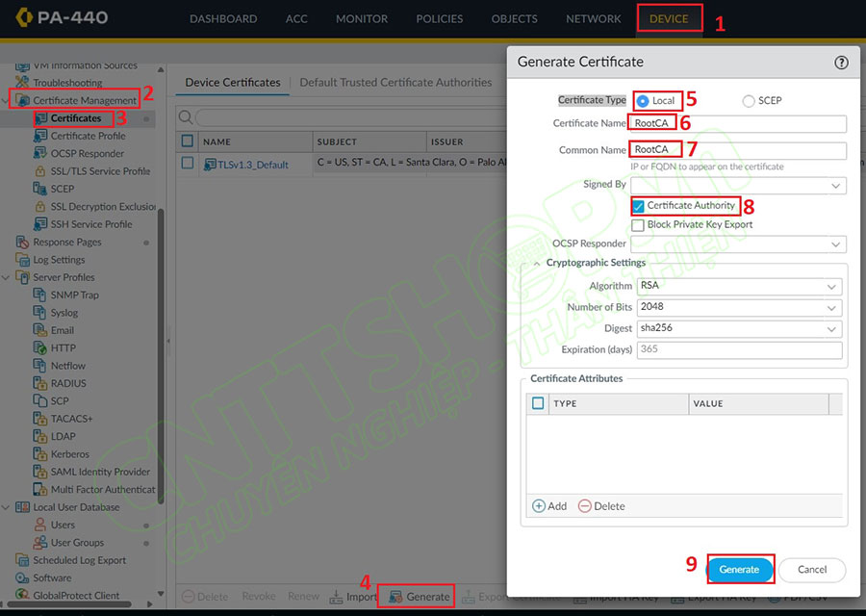The height and width of the screenshot is (616, 866).
Task: Click the Common Name input field
Action: [738, 150]
